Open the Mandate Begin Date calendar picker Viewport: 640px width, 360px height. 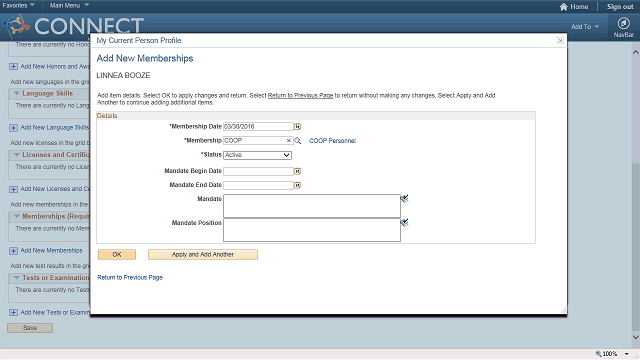click(x=298, y=171)
